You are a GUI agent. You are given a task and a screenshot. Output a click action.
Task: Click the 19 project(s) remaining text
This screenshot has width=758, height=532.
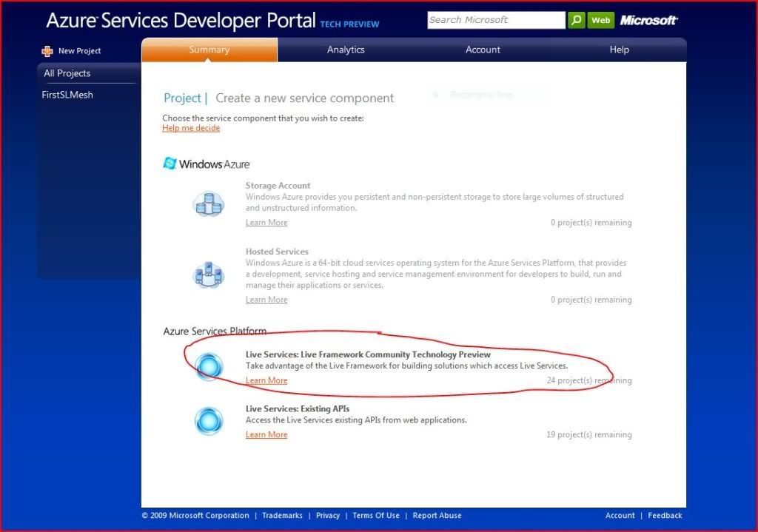point(589,435)
